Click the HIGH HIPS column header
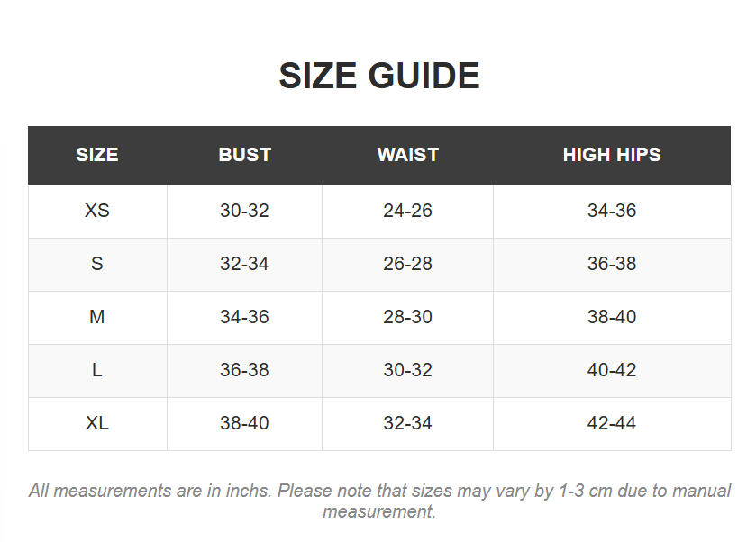Image resolution: width=756 pixels, height=542 pixels. tap(612, 155)
